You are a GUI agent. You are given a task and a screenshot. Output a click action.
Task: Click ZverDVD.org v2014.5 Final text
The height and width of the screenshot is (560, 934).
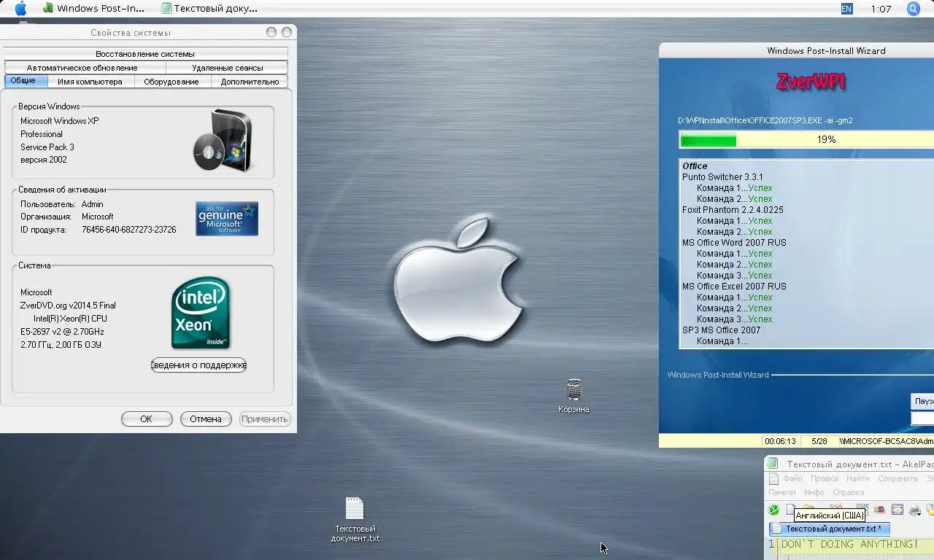coord(68,306)
